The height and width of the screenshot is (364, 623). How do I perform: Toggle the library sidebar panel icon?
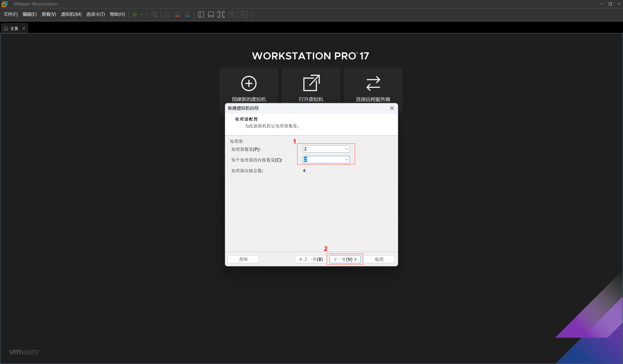click(x=201, y=15)
